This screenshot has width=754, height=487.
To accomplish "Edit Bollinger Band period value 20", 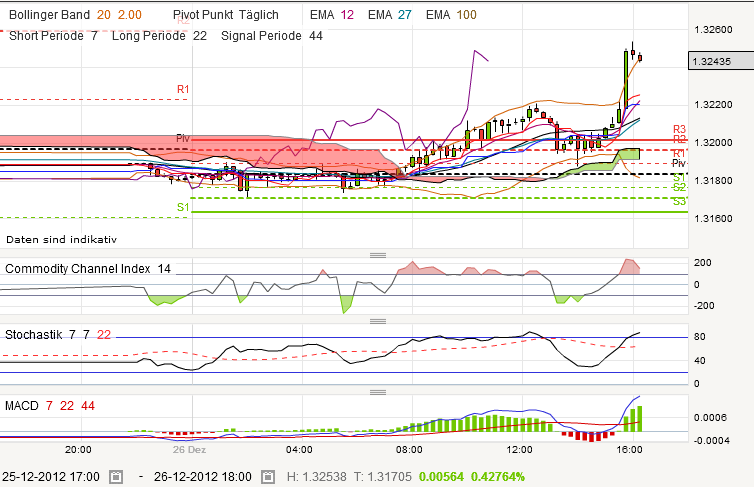I will [103, 15].
